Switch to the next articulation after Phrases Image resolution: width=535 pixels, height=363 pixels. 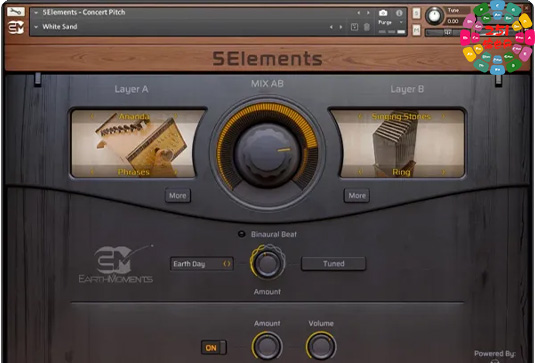[176, 172]
